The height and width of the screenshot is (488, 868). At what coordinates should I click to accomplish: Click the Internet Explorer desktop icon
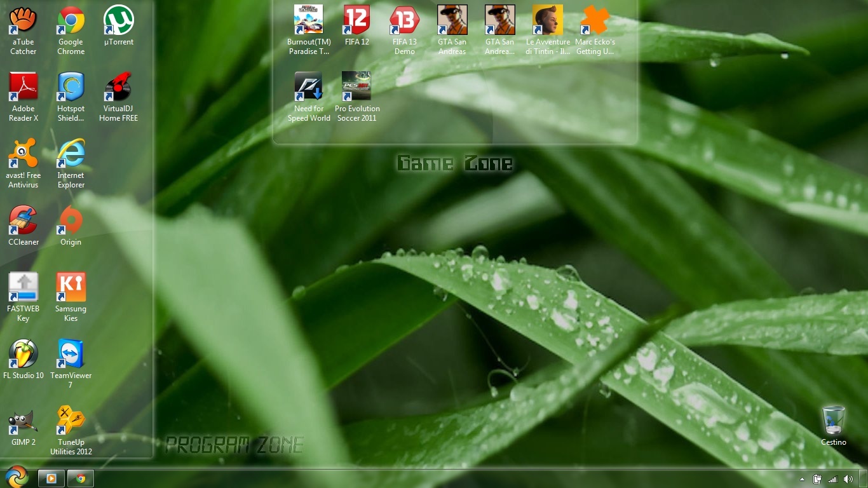(71, 164)
